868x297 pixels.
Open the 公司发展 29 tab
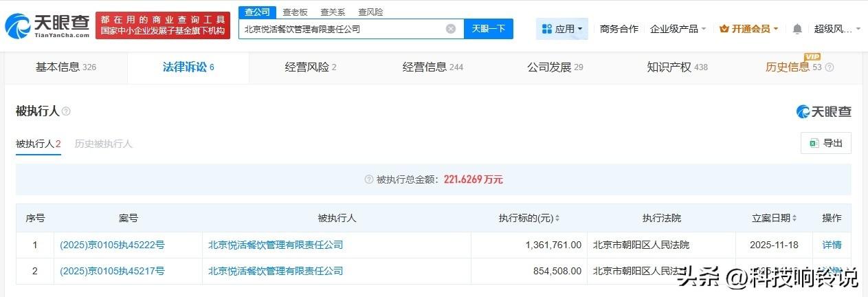555,67
